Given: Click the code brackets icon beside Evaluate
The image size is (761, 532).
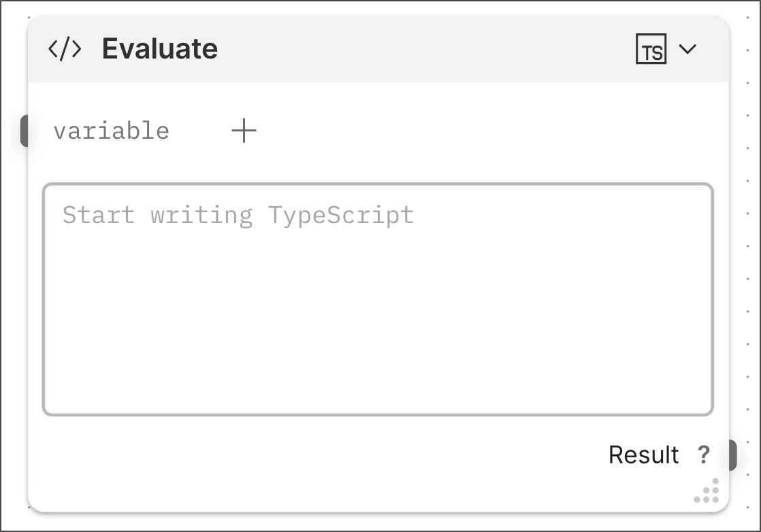Looking at the screenshot, I should pos(65,50).
